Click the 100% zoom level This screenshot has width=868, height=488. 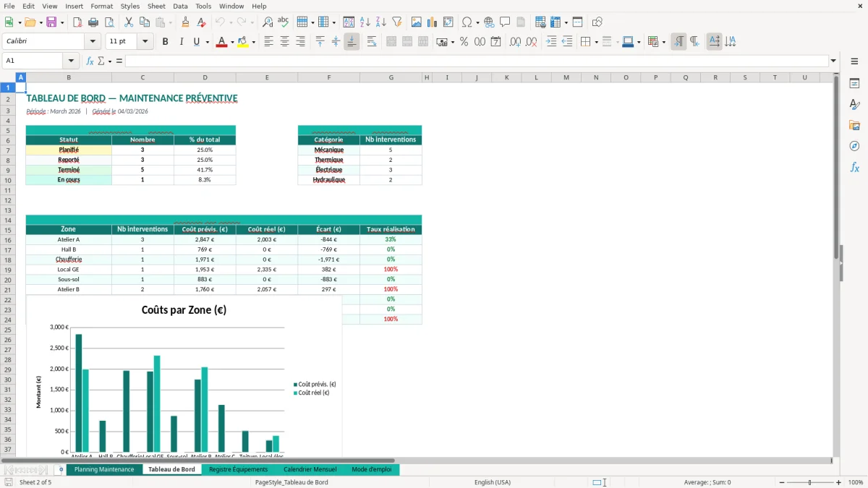click(x=855, y=482)
